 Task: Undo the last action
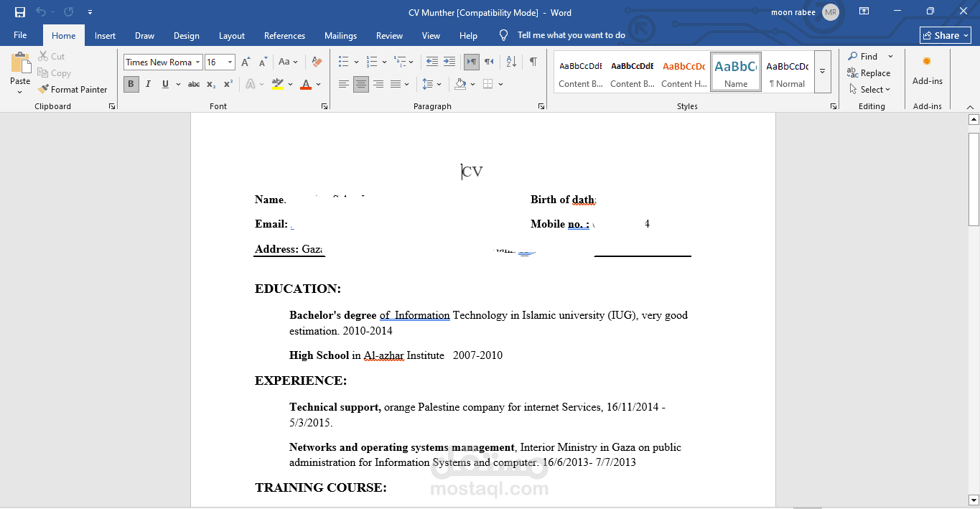click(x=41, y=12)
